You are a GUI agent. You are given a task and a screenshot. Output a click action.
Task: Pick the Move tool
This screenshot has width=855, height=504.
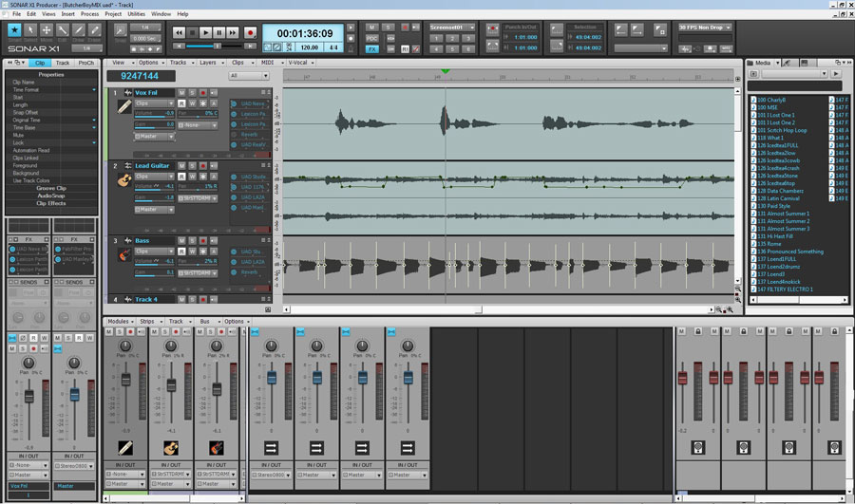[x=47, y=30]
